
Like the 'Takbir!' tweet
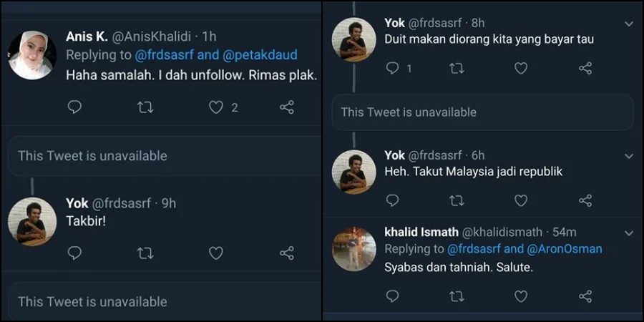[216, 253]
